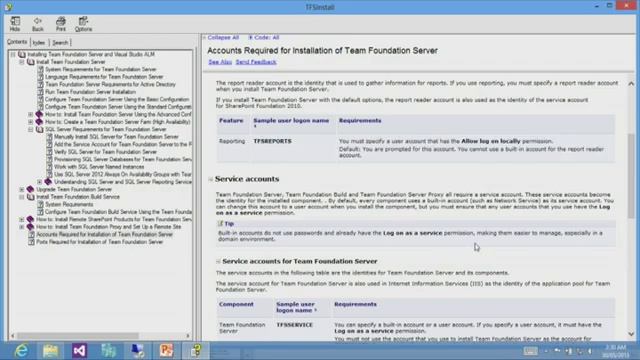This screenshot has width=640, height=360.
Task: Click the Print toolbar icon
Action: (x=61, y=24)
